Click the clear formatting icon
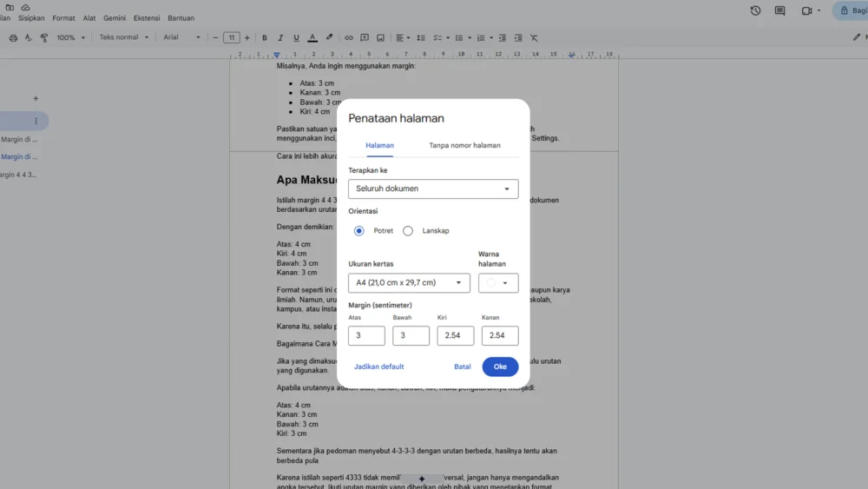 pos(534,37)
